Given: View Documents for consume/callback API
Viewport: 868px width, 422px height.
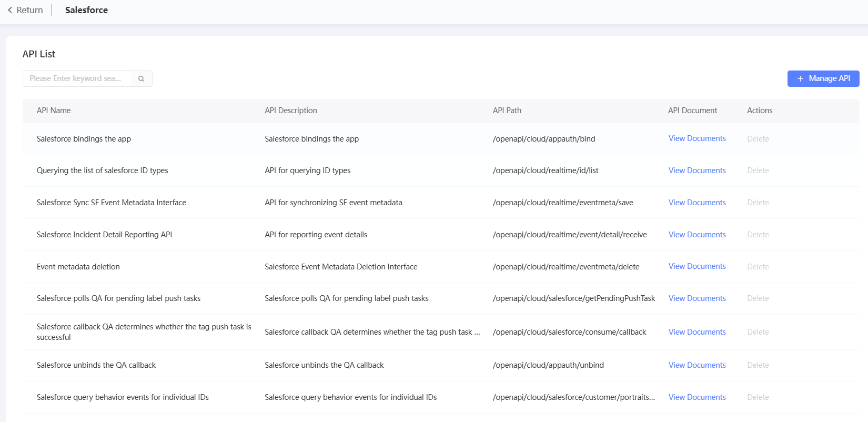Looking at the screenshot, I should [x=697, y=332].
